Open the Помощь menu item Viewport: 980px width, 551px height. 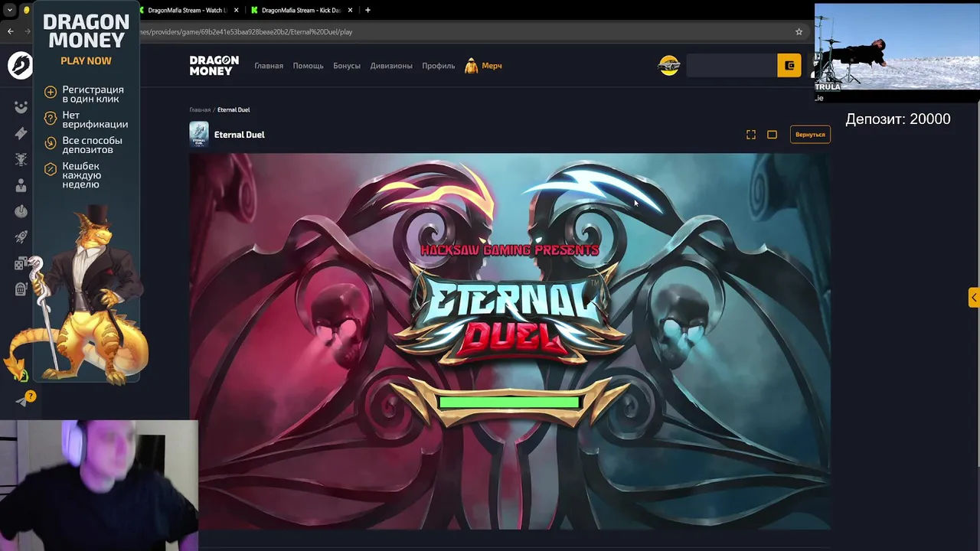pyautogui.click(x=308, y=66)
